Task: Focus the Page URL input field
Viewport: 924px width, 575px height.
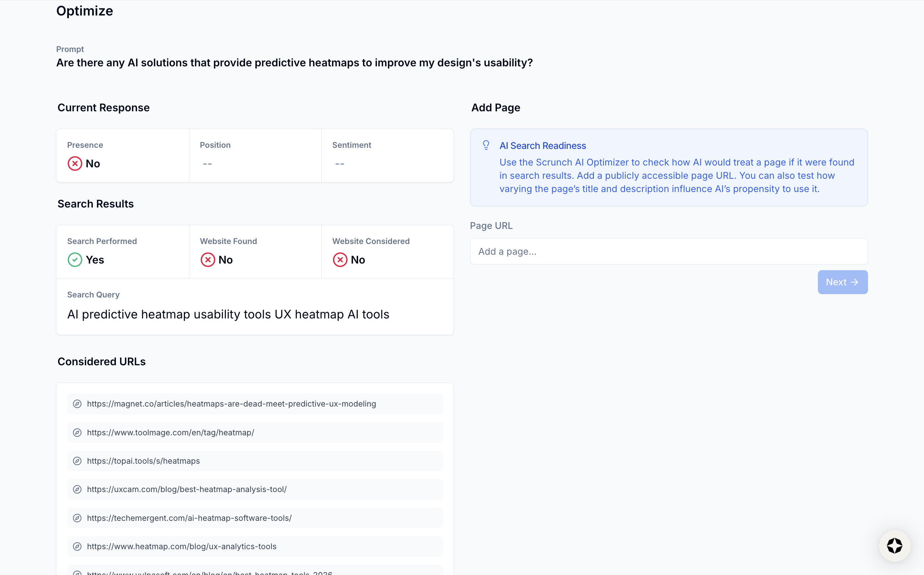Action: tap(669, 251)
